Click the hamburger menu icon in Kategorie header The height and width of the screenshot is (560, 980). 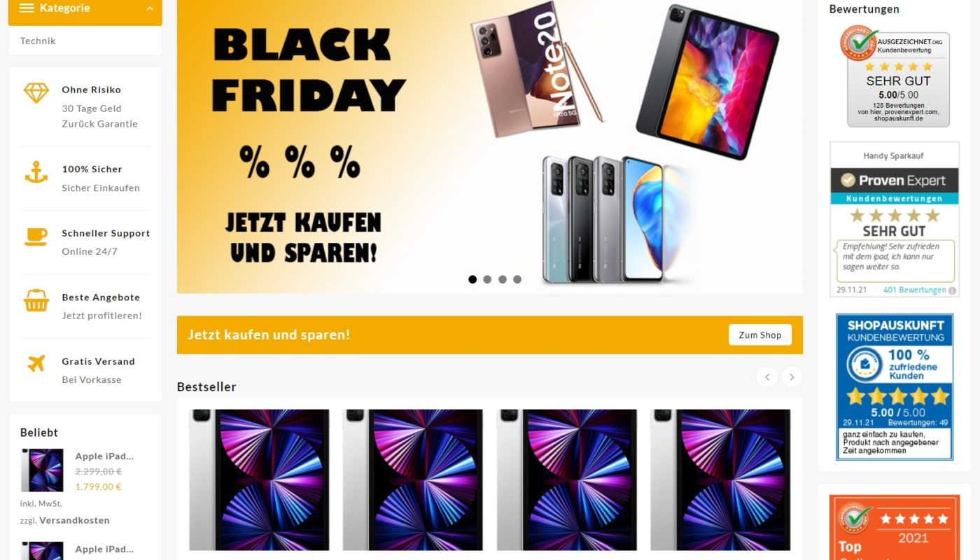tap(27, 8)
